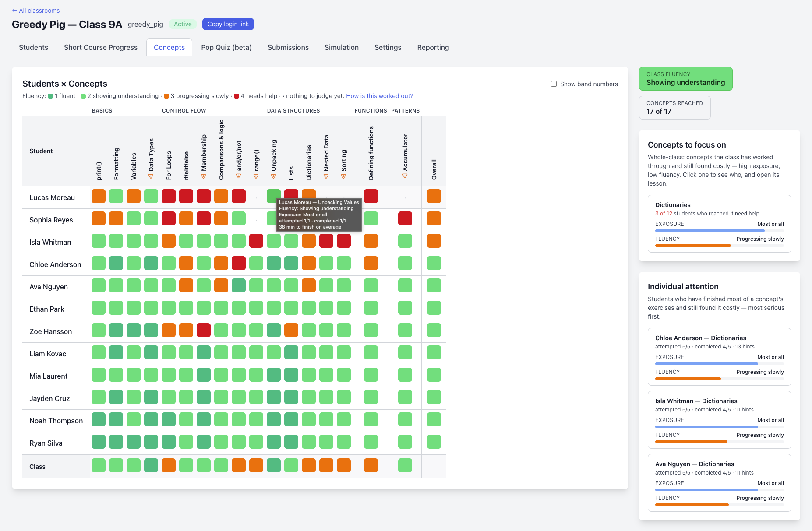
Task: Click the Formatting column header
Action: 116,164
